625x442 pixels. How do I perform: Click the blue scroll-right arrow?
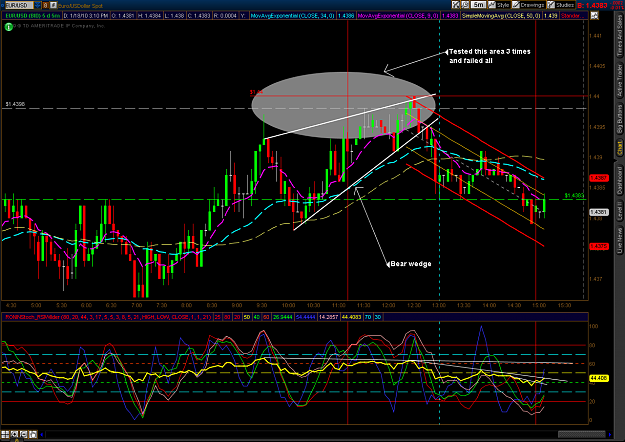[609, 434]
